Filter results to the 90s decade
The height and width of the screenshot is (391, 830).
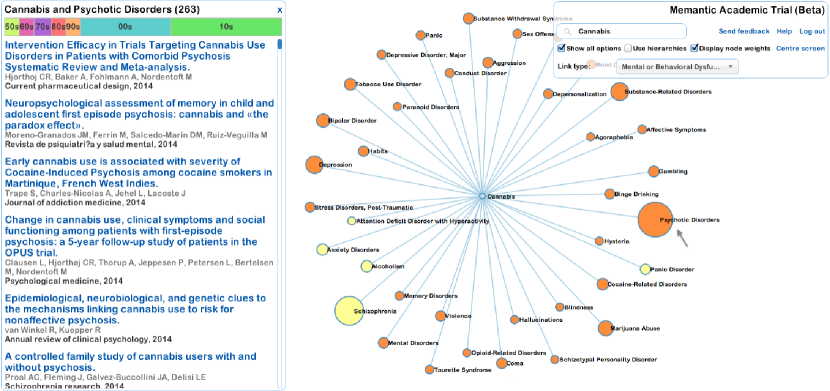[73, 27]
